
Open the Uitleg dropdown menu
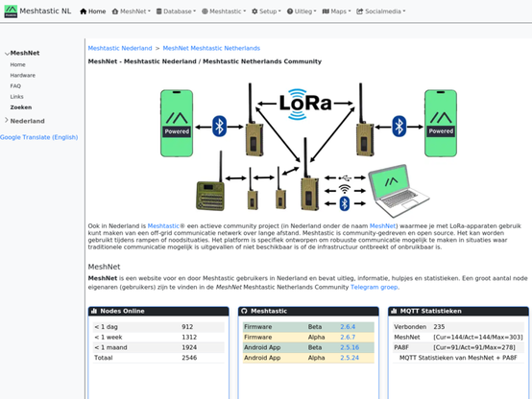tap(302, 12)
